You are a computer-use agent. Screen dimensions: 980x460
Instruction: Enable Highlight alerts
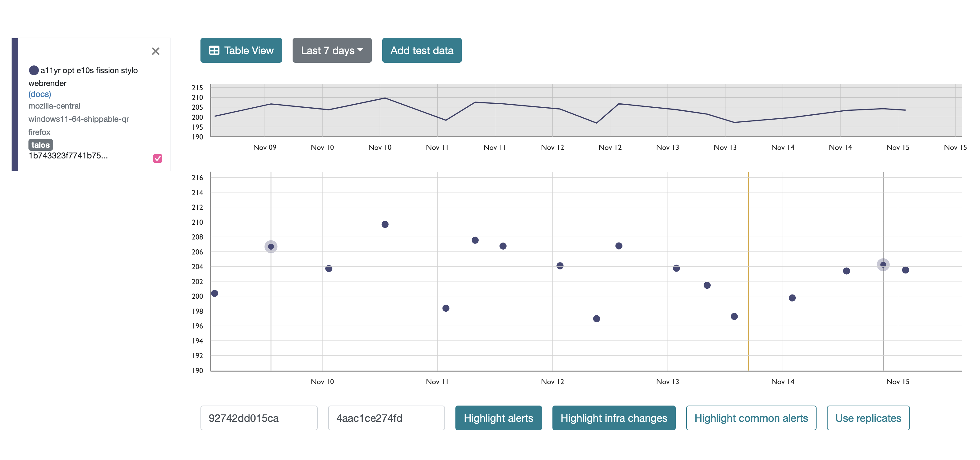click(498, 418)
